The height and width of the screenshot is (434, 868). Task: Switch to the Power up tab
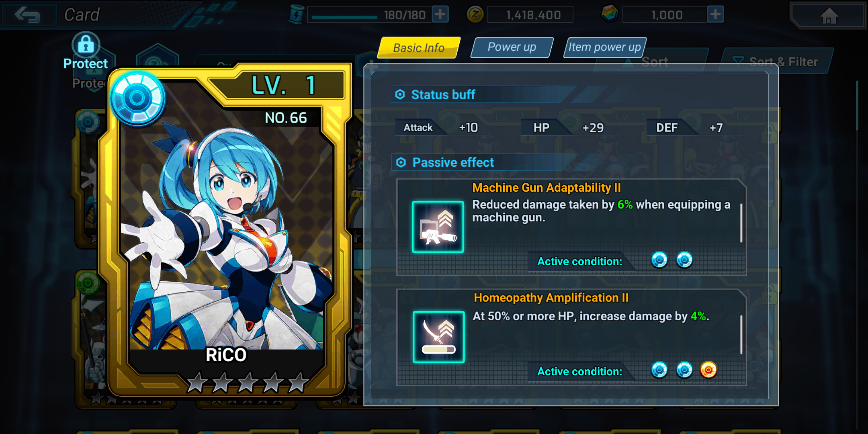[x=512, y=47]
